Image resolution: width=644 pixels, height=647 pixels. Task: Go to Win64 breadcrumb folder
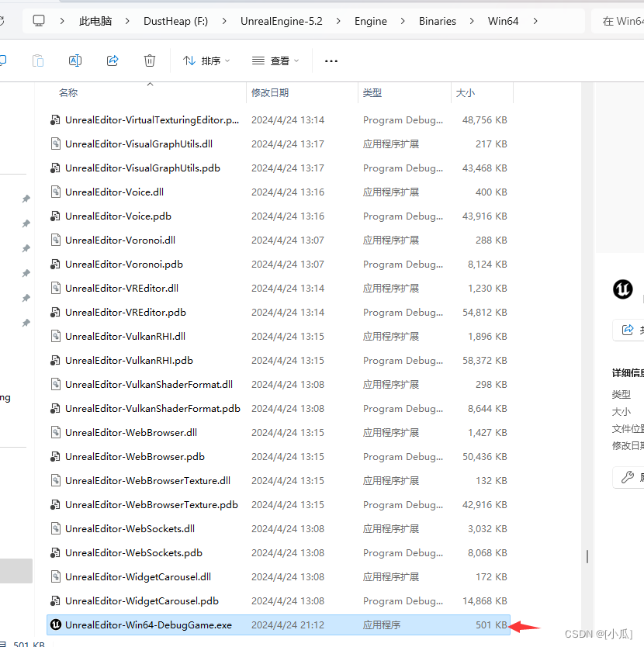[504, 21]
